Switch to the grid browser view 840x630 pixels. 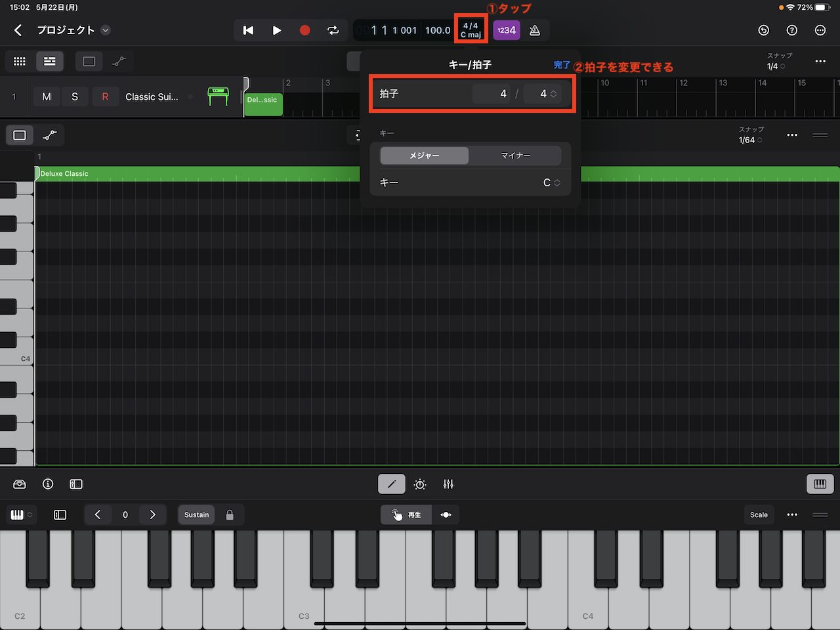20,61
